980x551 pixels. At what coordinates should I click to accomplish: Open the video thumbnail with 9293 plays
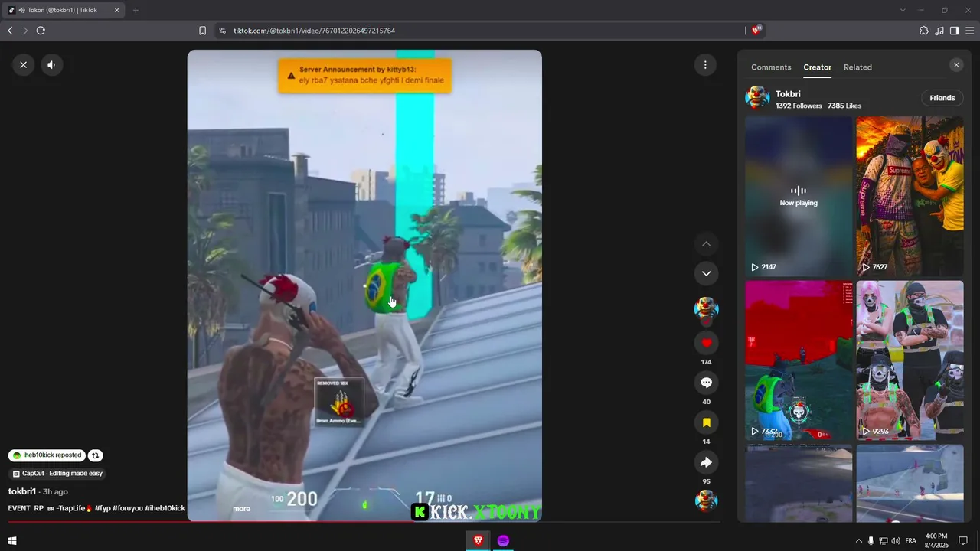pos(910,360)
